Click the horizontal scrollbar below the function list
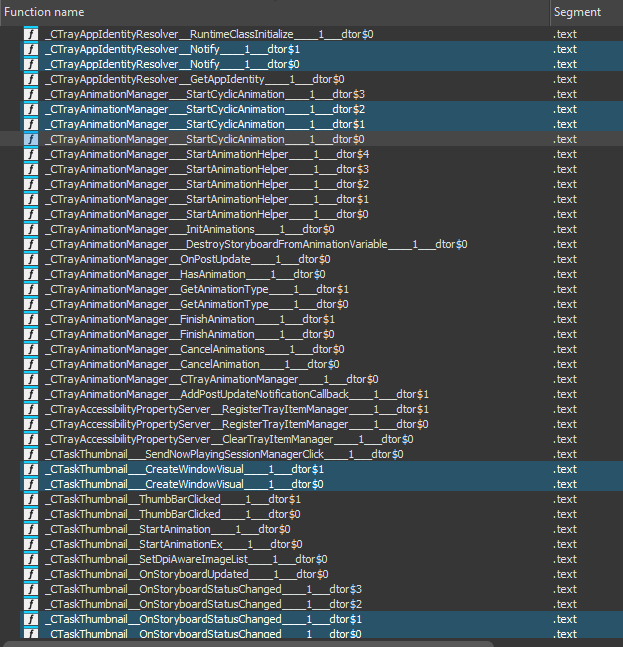623x647 pixels. tap(248, 644)
